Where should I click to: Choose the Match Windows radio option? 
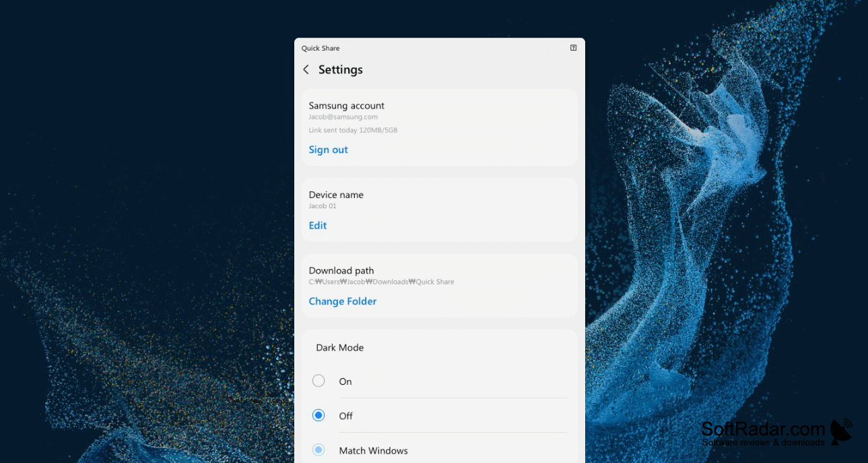click(319, 450)
